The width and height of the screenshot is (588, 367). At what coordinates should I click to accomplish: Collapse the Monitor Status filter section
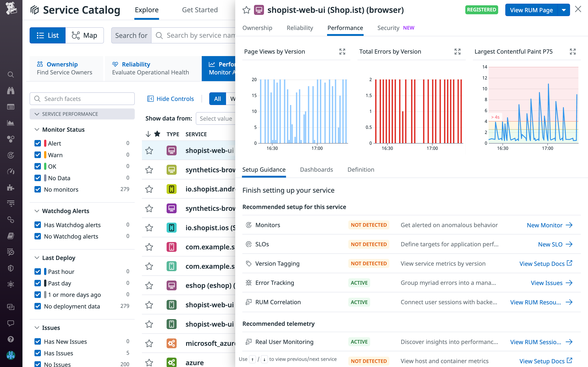(x=37, y=129)
